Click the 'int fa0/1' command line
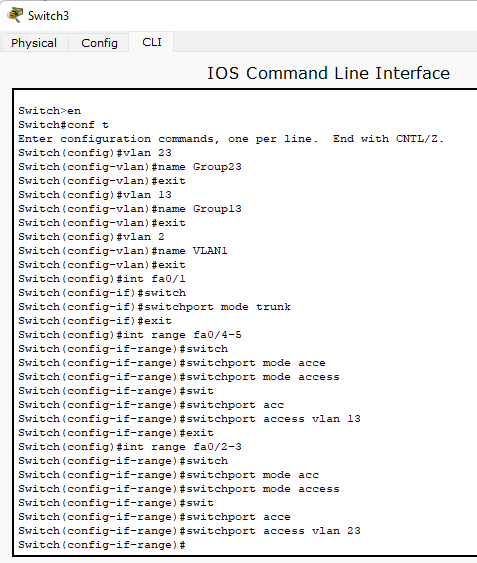 (102, 279)
